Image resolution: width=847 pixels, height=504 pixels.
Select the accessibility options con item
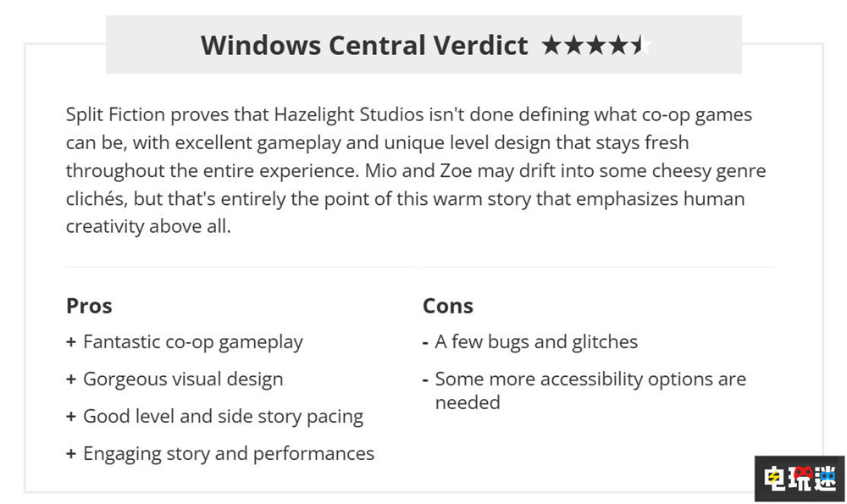tap(590, 390)
